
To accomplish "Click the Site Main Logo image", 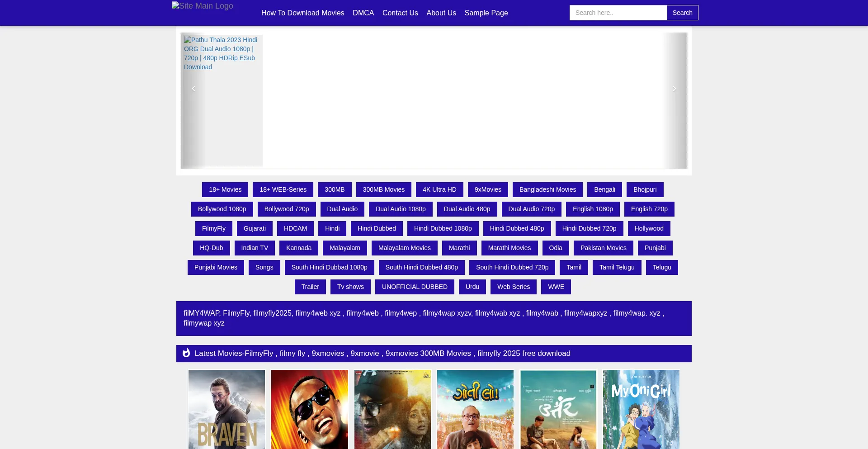I will pyautogui.click(x=203, y=6).
